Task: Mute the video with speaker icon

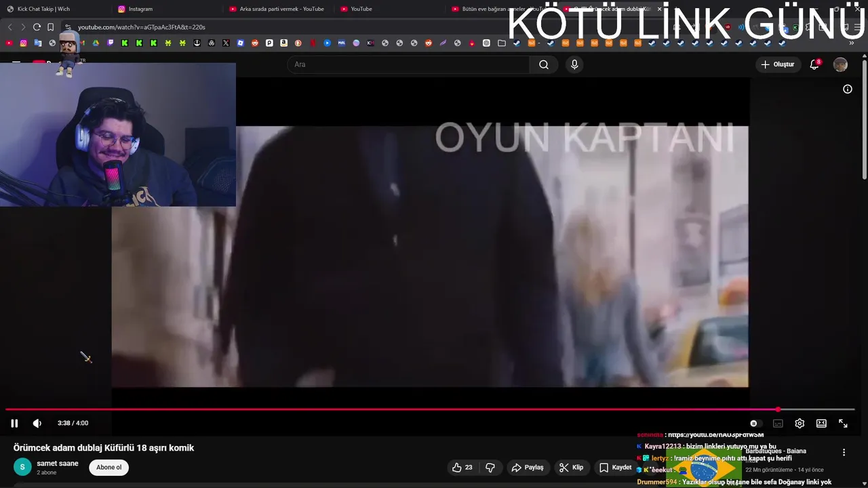Action: click(x=37, y=423)
